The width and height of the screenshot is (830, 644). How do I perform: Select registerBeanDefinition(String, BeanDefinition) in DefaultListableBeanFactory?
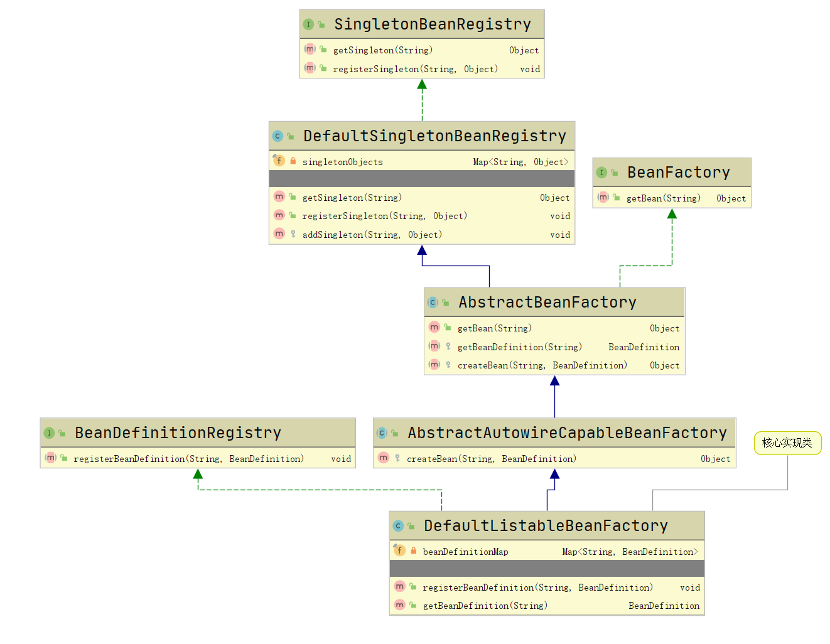coord(538,588)
